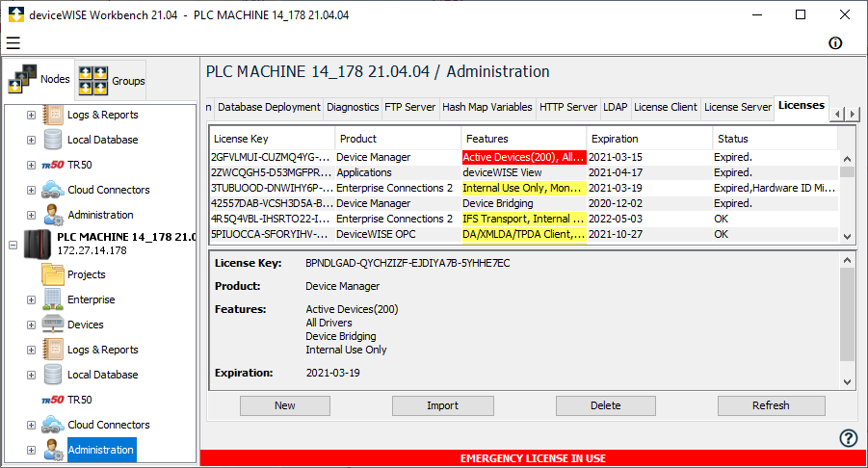This screenshot has width=868, height=468.
Task: Open the License Client tab
Action: pyautogui.click(x=666, y=107)
